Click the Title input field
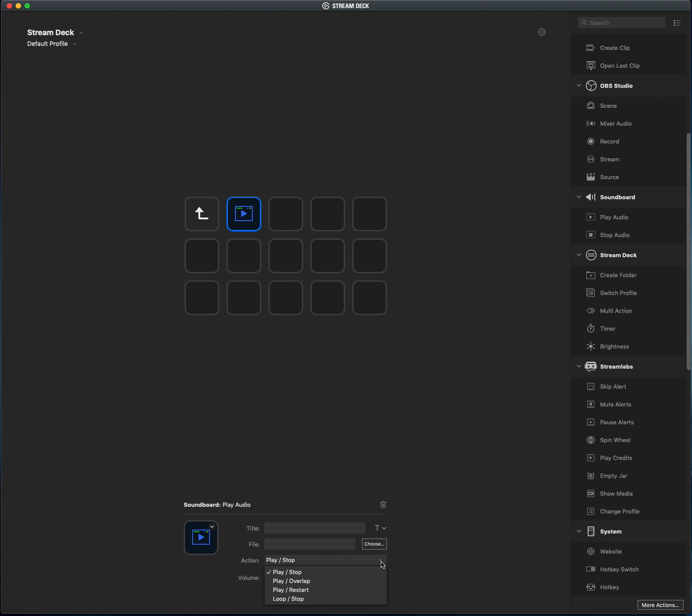692x616 pixels. (x=315, y=528)
